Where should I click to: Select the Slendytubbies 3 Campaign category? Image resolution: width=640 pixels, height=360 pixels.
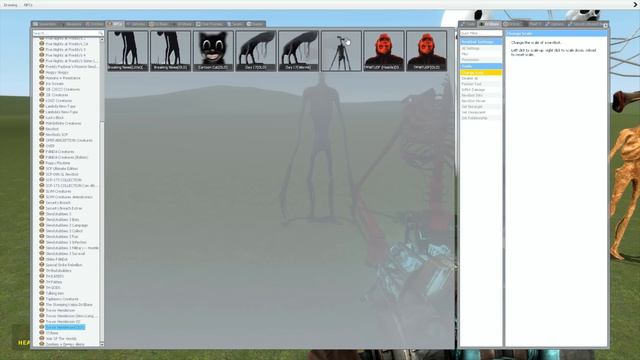(x=67, y=225)
